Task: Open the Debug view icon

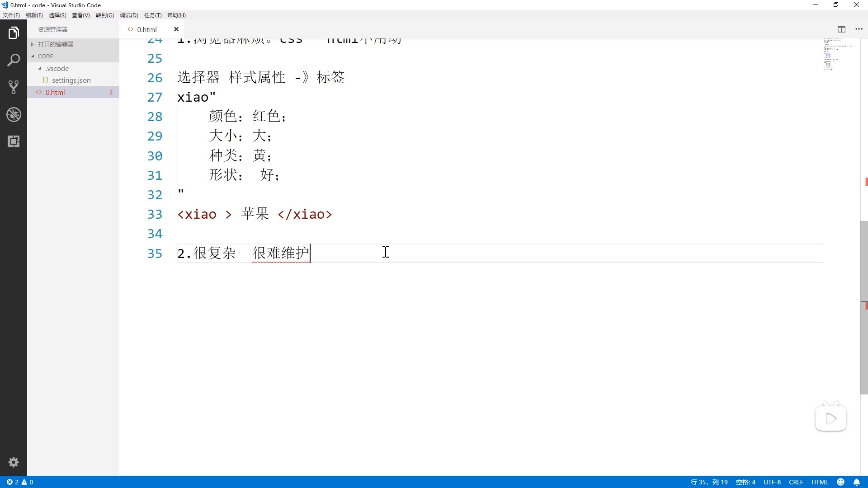Action: (14, 114)
